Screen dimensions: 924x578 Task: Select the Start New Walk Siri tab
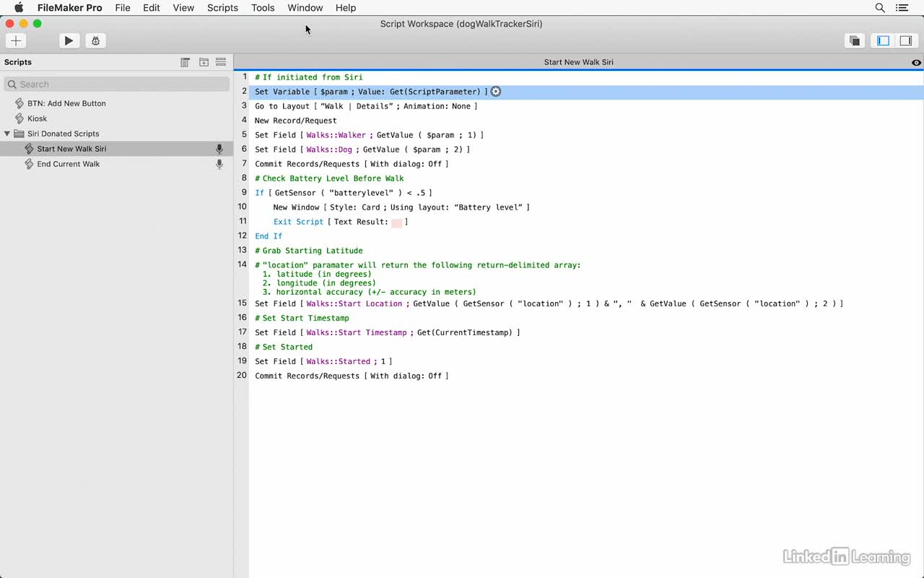click(578, 62)
